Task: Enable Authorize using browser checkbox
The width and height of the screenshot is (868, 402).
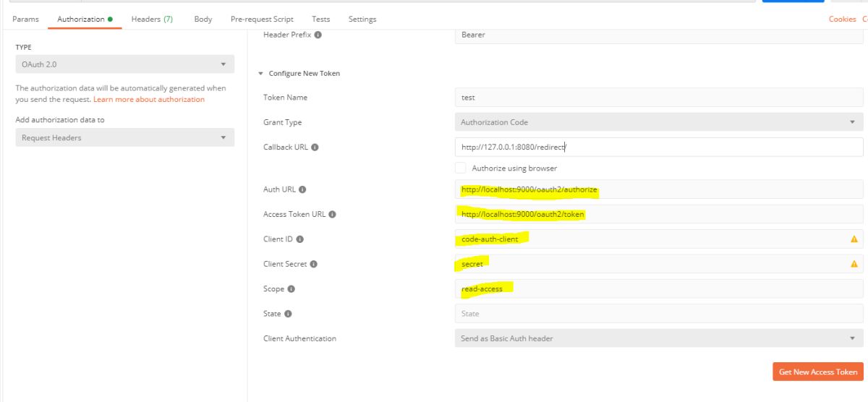Action: [461, 168]
